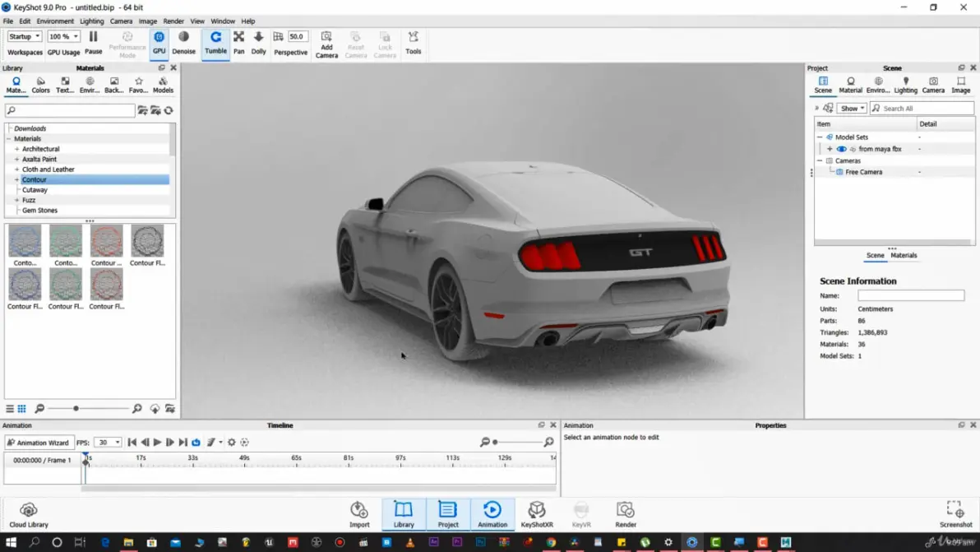980x552 pixels.
Task: Click the Search All field
Action: coord(922,108)
